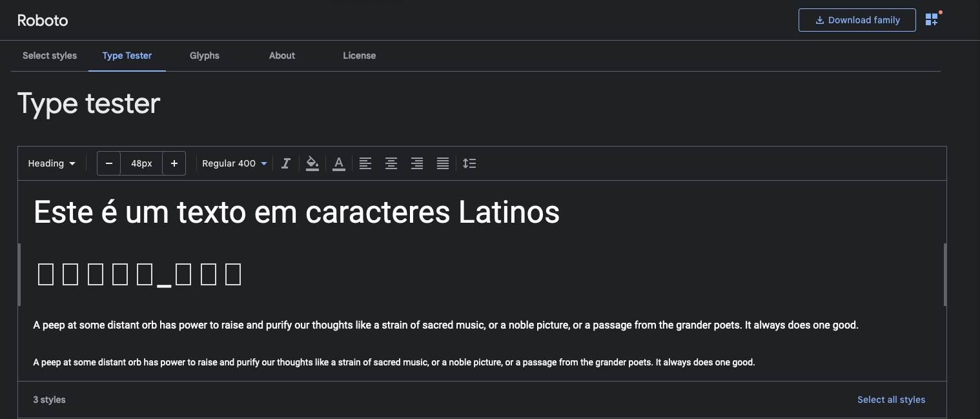Open the background fill color picker
The width and height of the screenshot is (980, 419).
click(x=312, y=163)
